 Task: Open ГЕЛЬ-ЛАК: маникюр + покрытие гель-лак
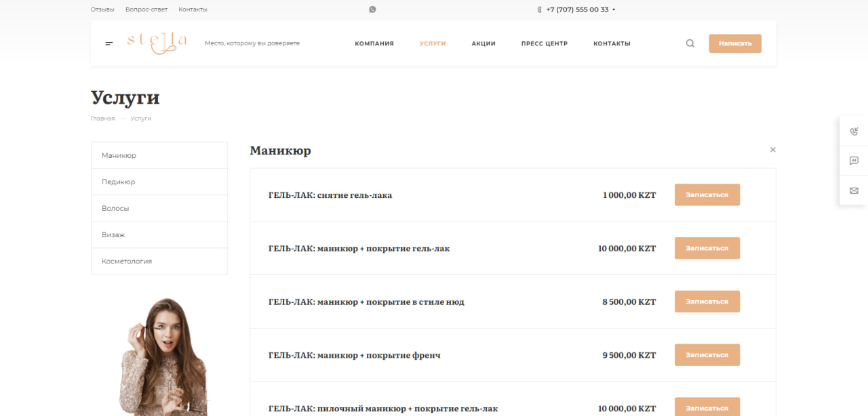[359, 249]
